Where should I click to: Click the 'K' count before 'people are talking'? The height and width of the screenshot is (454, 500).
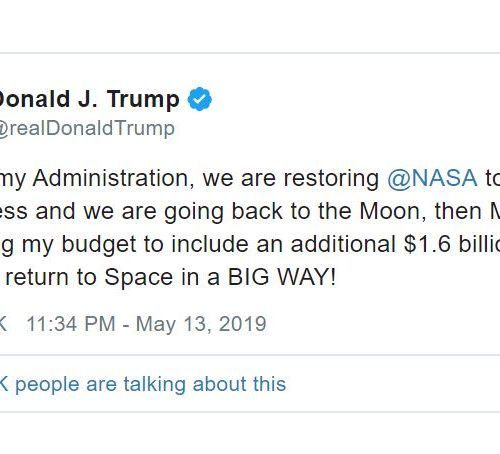[4, 384]
